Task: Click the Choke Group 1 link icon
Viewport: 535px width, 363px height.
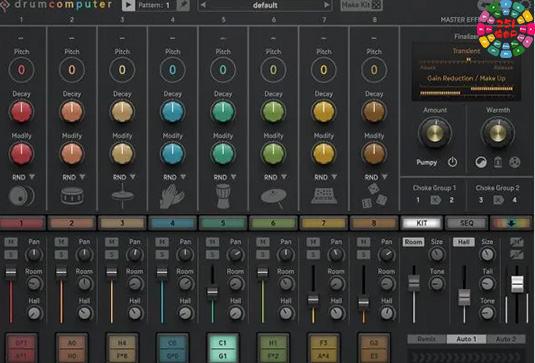Action: click(435, 200)
